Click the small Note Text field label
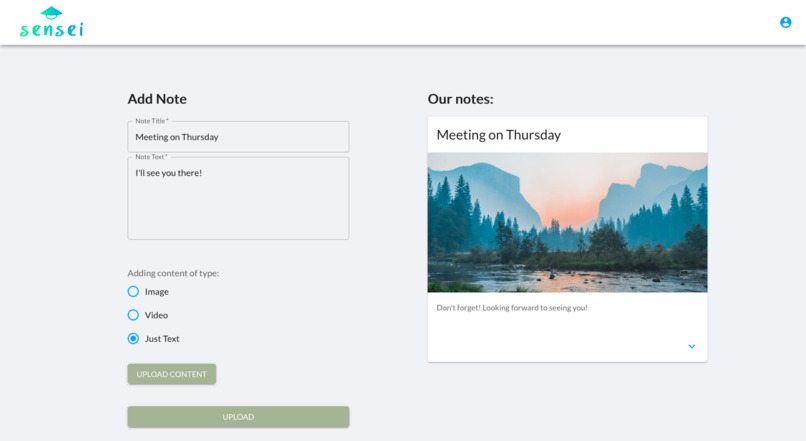 [x=151, y=157]
